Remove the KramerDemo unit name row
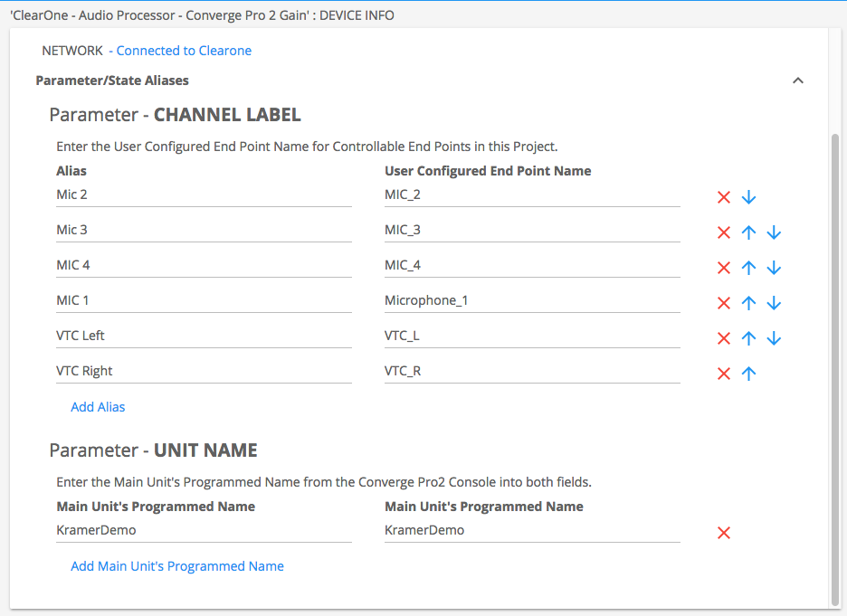The image size is (847, 616). point(723,533)
